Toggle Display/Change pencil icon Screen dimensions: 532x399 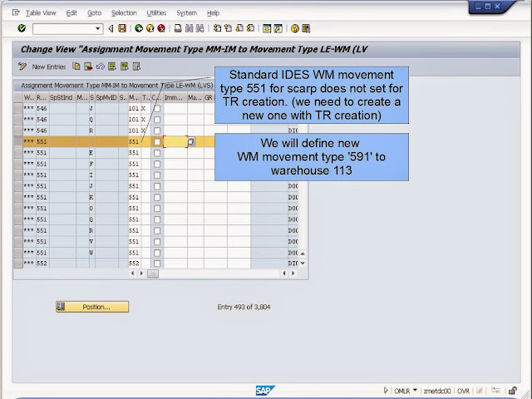[22, 66]
